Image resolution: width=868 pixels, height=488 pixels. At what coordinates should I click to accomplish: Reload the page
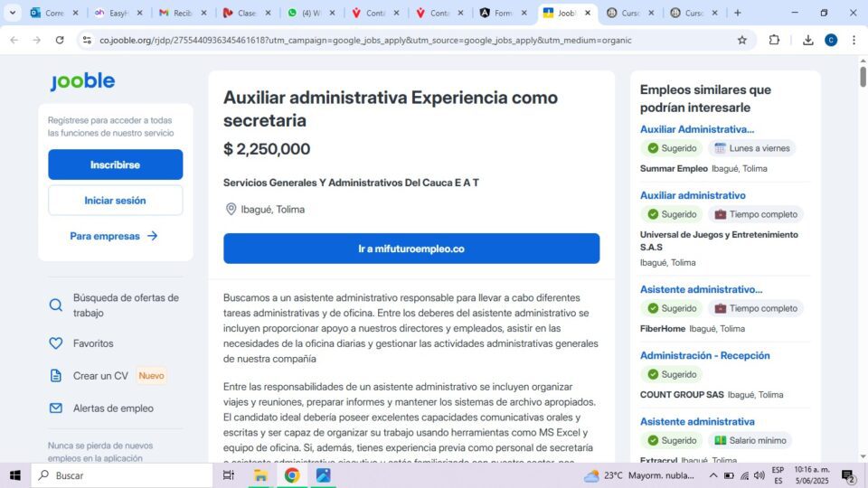click(60, 40)
